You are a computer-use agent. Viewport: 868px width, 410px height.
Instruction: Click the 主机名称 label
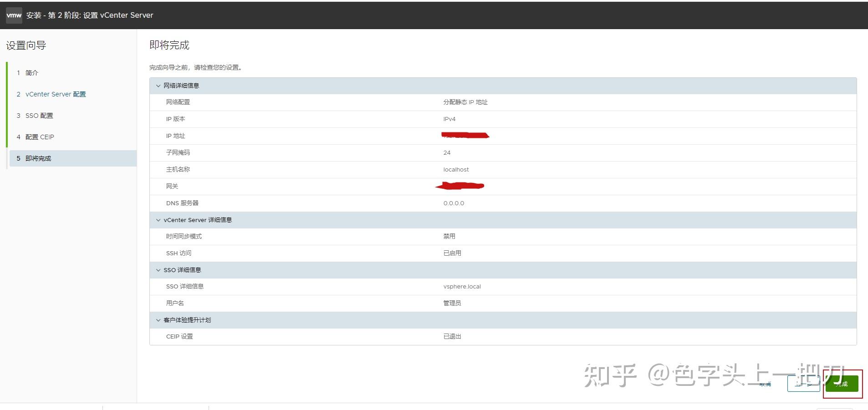tap(178, 170)
